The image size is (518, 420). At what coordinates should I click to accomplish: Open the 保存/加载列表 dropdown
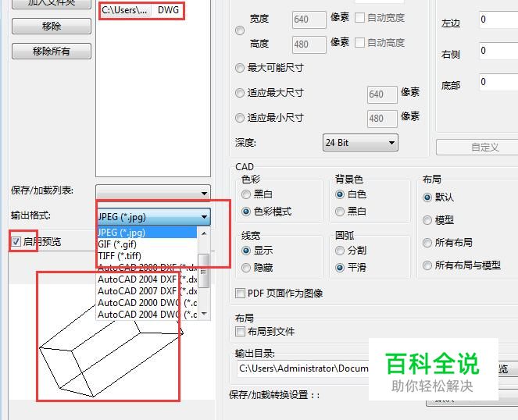click(153, 193)
